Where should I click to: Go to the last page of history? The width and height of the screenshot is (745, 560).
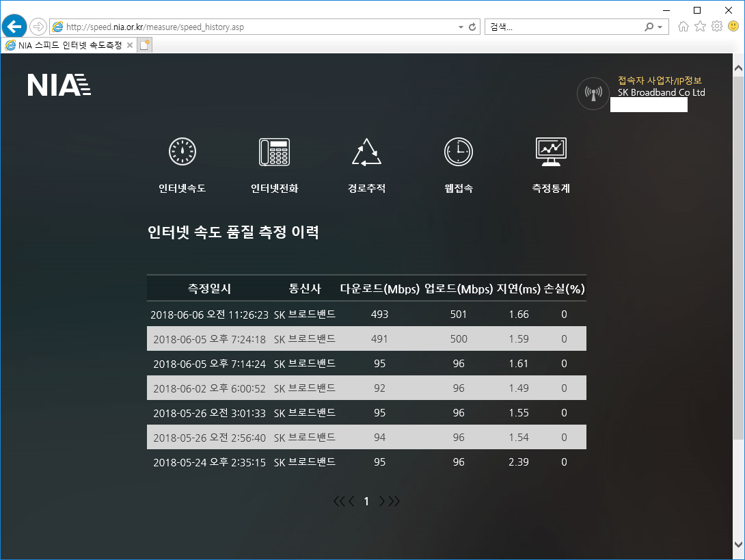click(394, 501)
